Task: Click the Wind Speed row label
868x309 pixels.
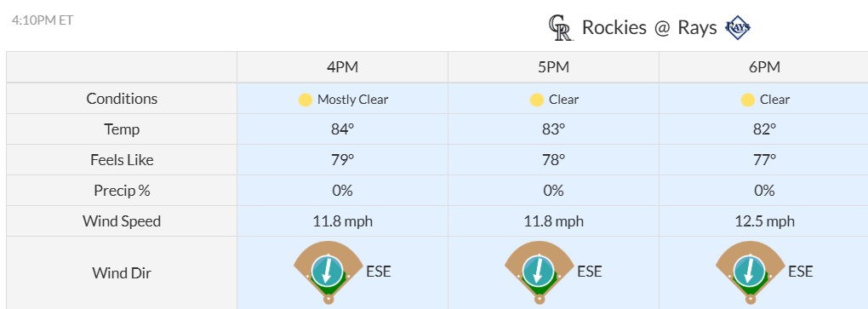Action: (122, 221)
